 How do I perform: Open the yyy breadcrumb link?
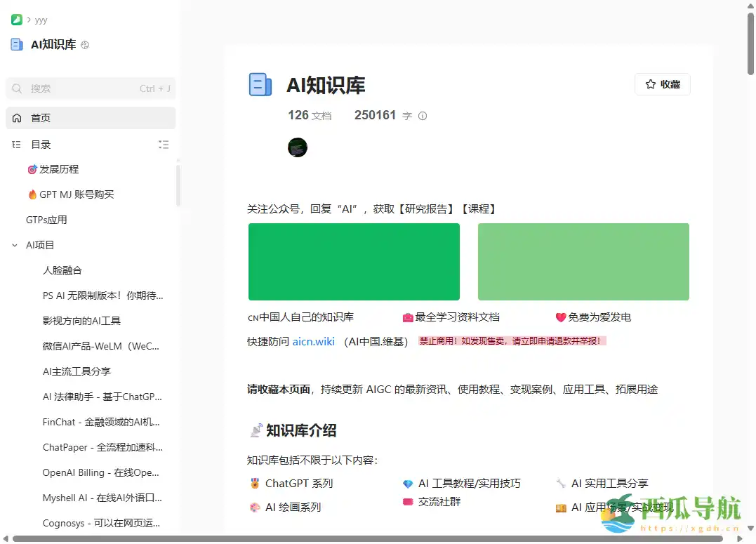(x=42, y=20)
